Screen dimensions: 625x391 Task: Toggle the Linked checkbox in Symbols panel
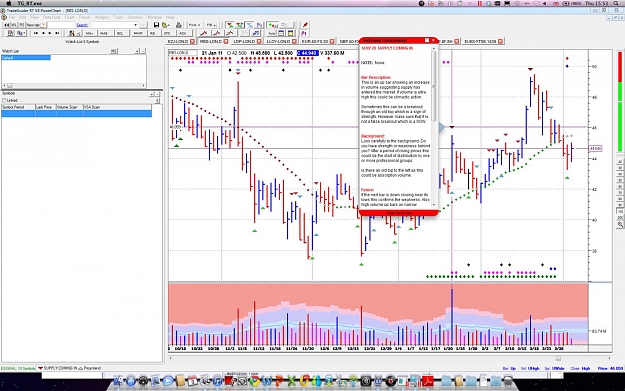coord(4,100)
